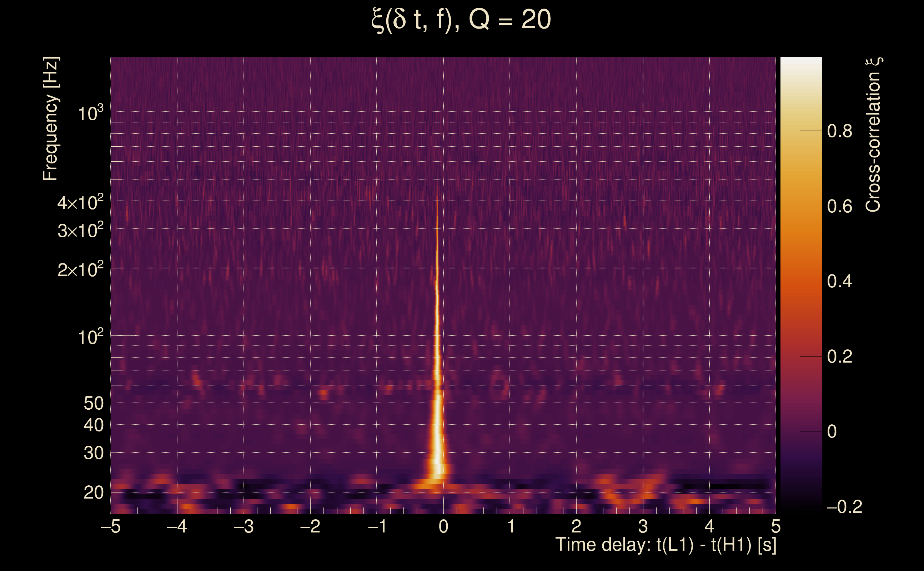Click the Cross-correlation ξ colorbar label
Screen dimensions: 924x571
(x=873, y=135)
